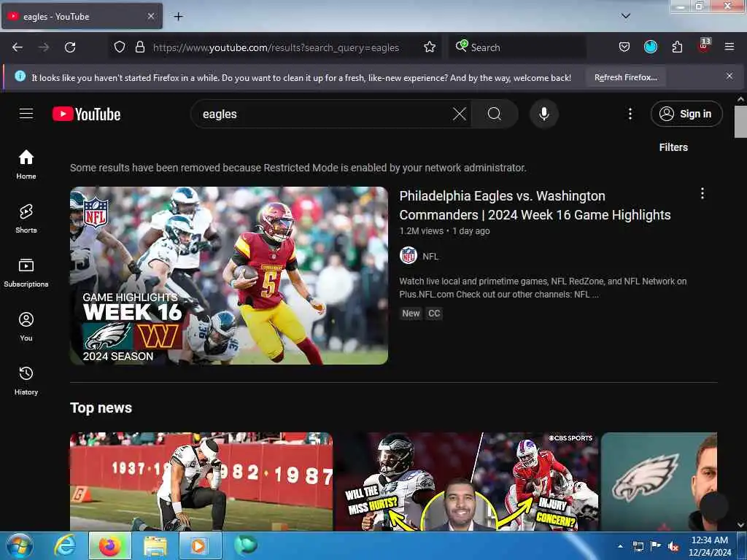Screen dimensions: 747x560
Task: Dismiss the Firefox refresh notification bar
Action: 729,76
